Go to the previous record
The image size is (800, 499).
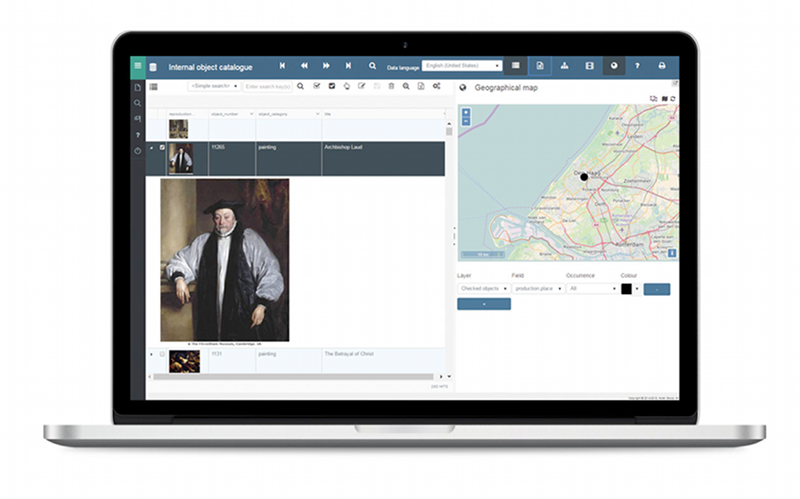click(304, 66)
